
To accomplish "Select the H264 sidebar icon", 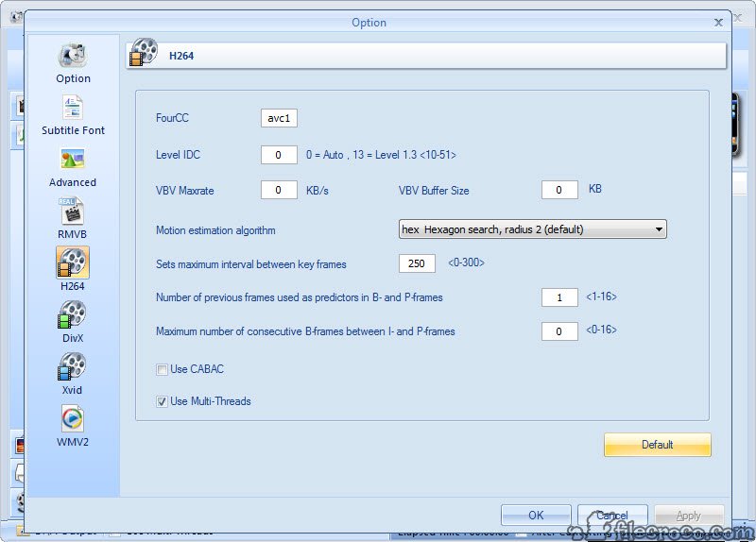I will coord(73,263).
